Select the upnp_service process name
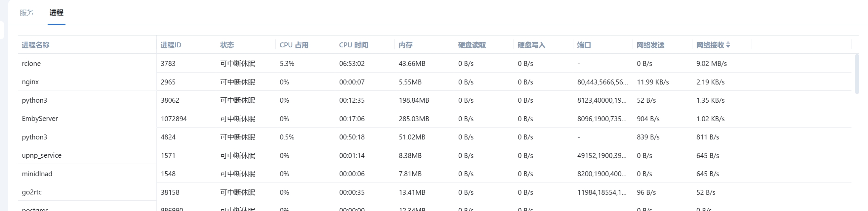 coord(42,155)
